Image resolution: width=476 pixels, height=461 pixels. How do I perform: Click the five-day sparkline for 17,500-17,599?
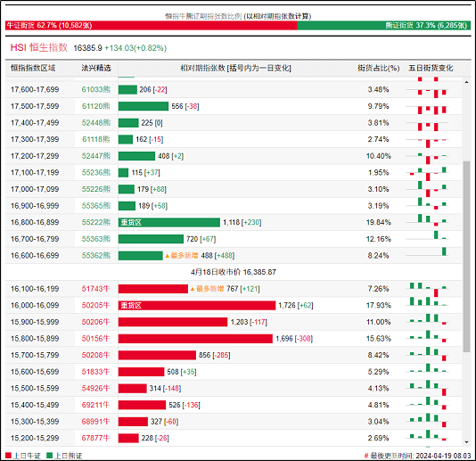427,107
